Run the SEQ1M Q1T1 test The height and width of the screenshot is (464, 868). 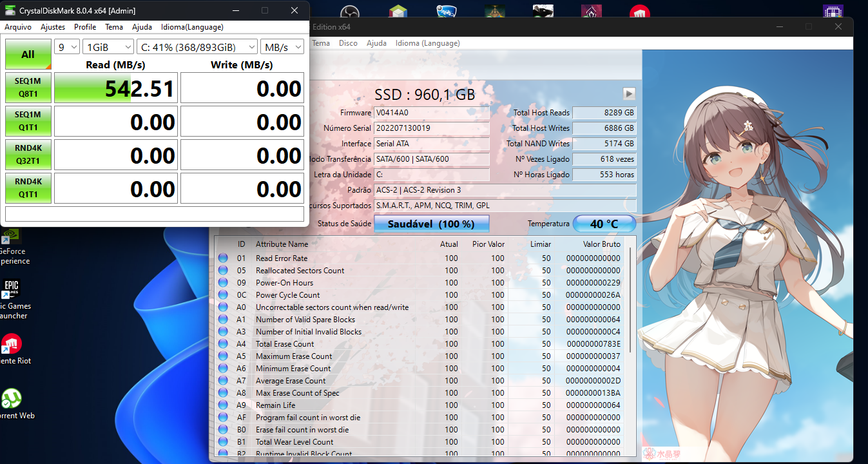point(28,121)
